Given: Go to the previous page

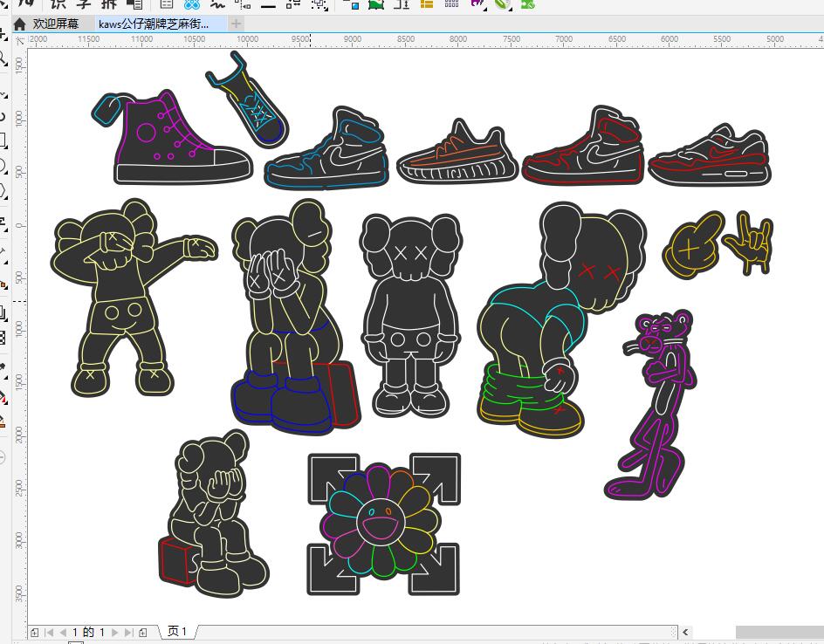Looking at the screenshot, I should point(63,633).
